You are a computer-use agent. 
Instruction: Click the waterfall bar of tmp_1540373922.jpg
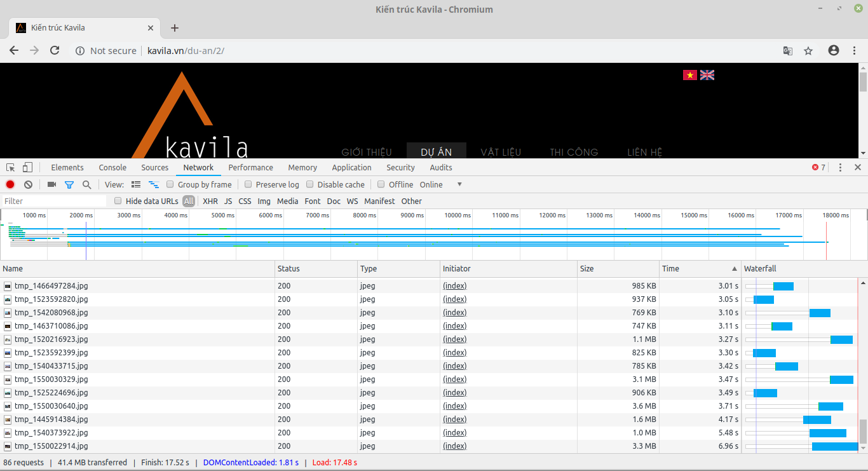[828, 433]
